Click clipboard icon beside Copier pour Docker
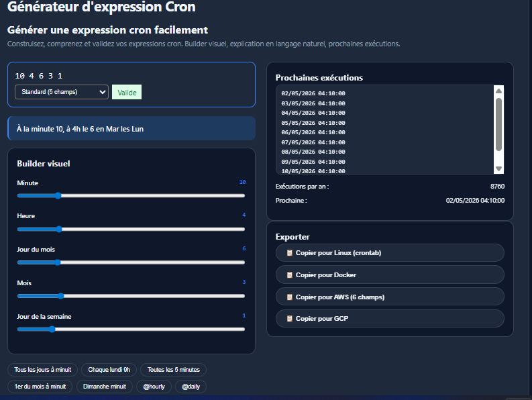Viewport: 532px width, 400px height. click(289, 274)
